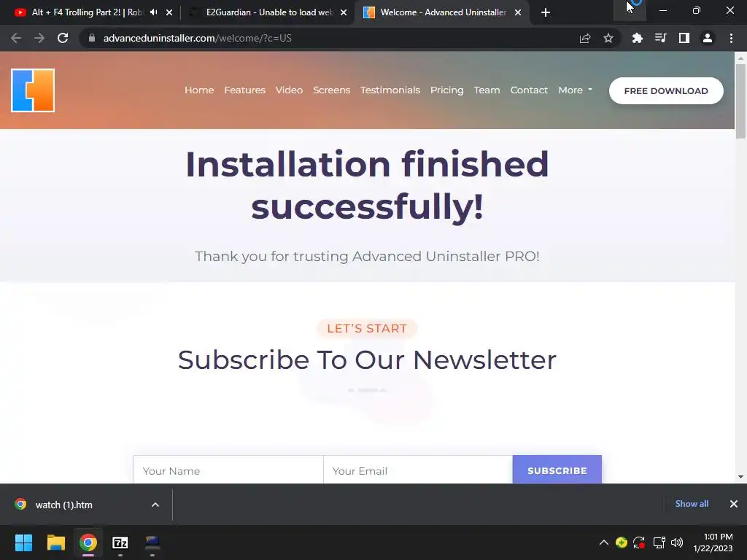747x560 pixels.
Task: Open the media control icon
Action: point(660,38)
